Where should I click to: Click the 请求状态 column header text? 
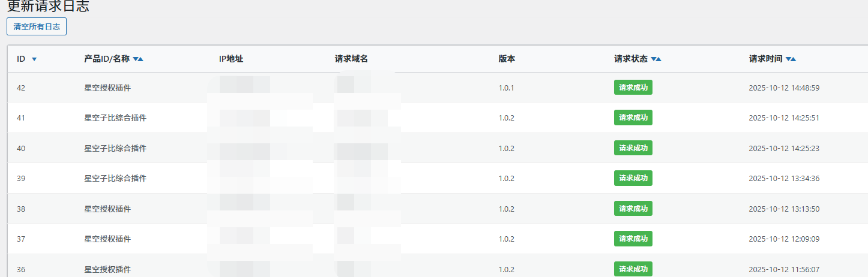(630, 59)
